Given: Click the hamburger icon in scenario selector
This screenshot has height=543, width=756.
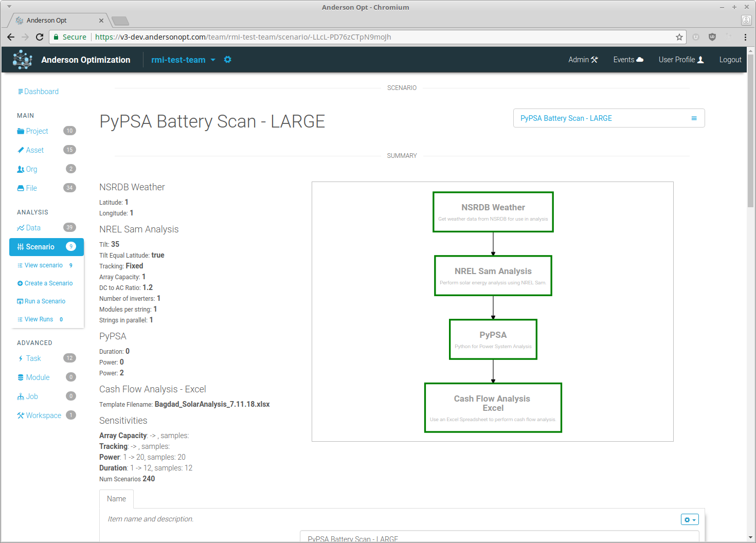Looking at the screenshot, I should [x=694, y=118].
